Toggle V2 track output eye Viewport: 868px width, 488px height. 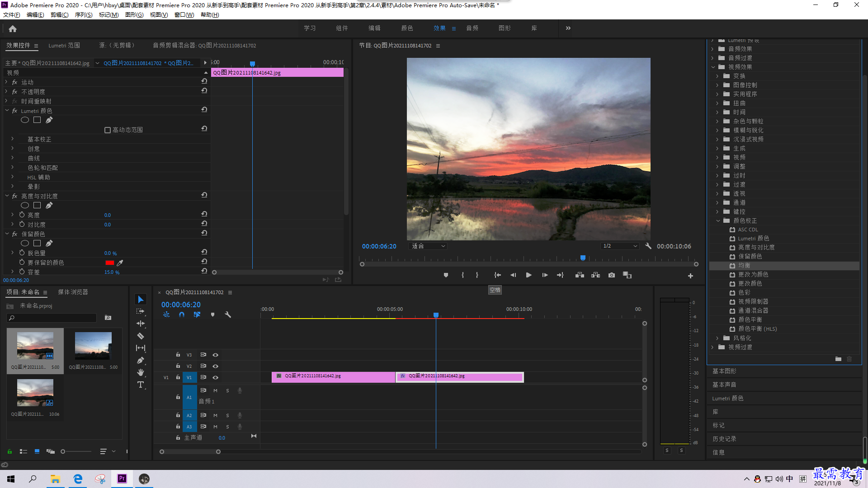216,366
